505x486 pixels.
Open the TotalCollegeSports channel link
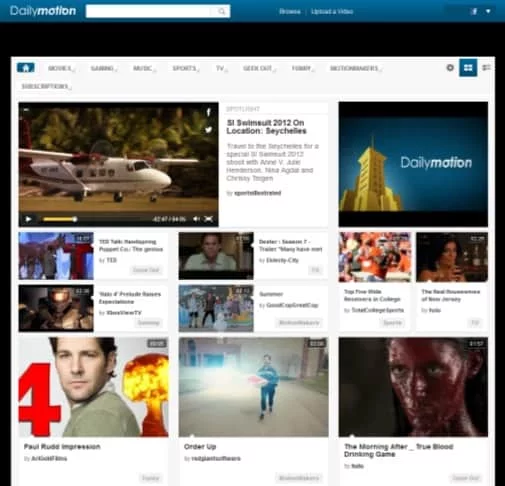click(x=378, y=310)
